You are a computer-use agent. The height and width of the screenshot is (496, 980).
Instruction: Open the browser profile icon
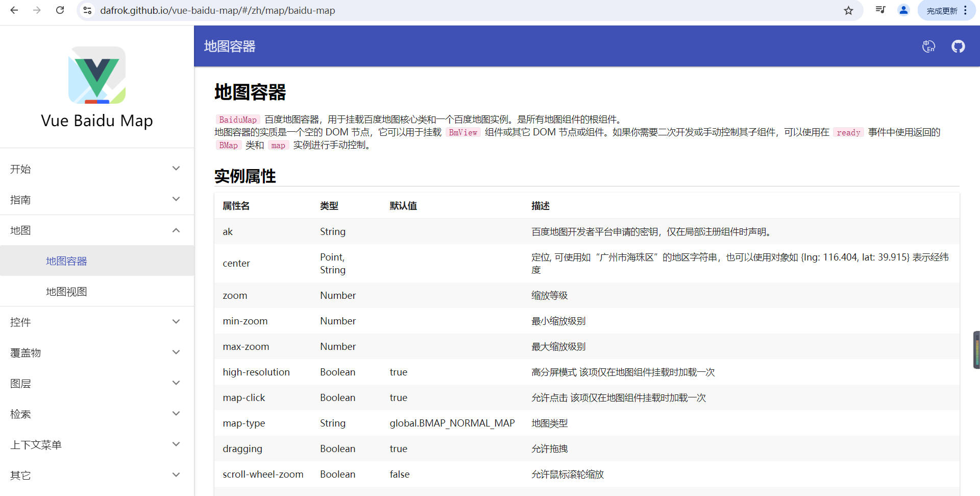903,10
